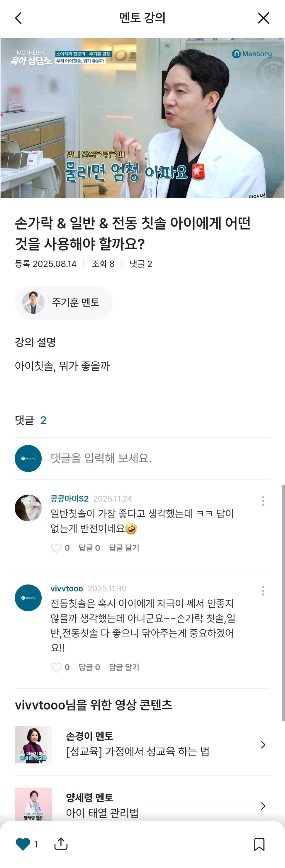Toggle the heart like on vivvtooo's comment
285x868 pixels.
coord(56,667)
